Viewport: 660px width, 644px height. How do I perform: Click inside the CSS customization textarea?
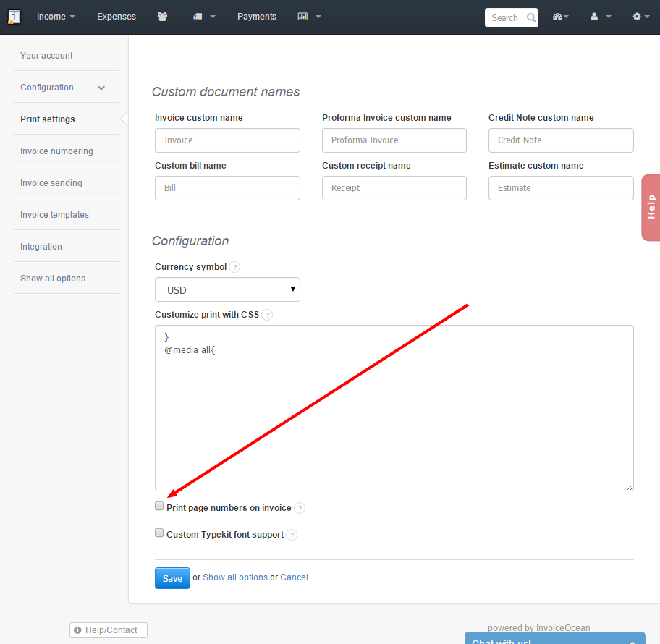click(x=394, y=408)
